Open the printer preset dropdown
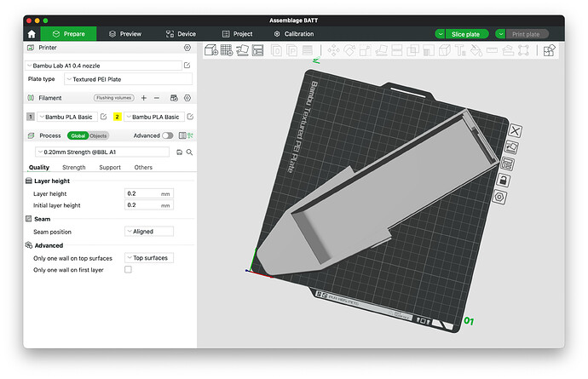Image resolution: width=588 pixels, height=379 pixels. click(x=103, y=66)
